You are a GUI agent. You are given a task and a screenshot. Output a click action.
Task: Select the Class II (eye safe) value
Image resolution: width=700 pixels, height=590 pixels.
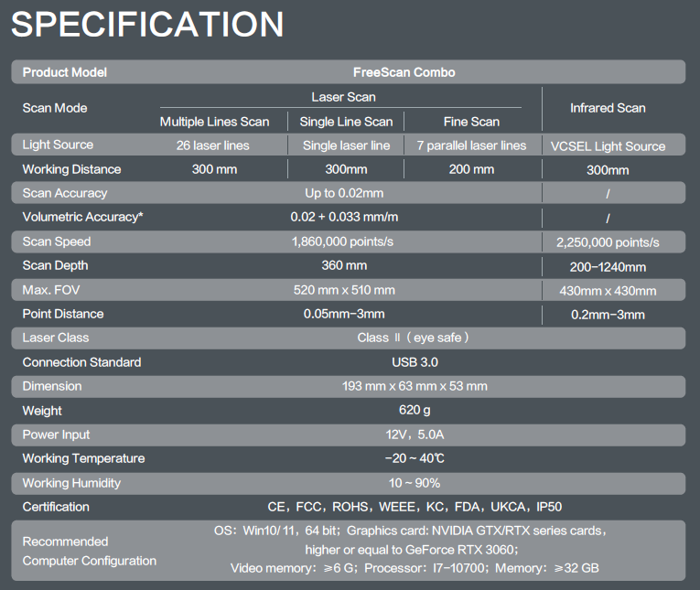pyautogui.click(x=414, y=338)
